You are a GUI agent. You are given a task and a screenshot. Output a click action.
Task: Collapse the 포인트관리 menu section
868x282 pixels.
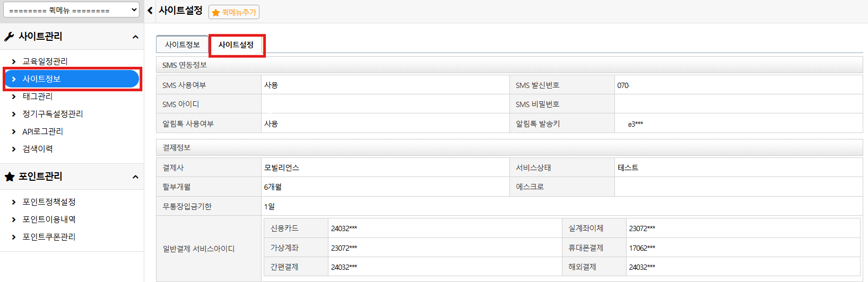(135, 177)
